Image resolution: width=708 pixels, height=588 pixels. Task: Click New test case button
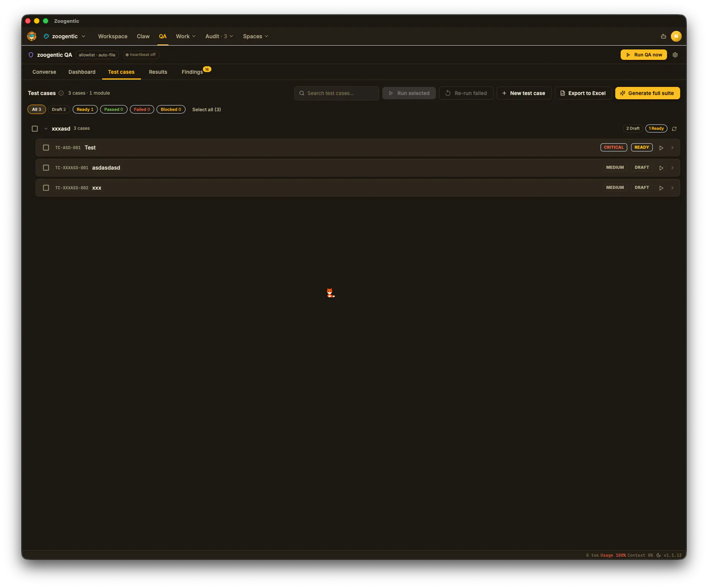(524, 93)
